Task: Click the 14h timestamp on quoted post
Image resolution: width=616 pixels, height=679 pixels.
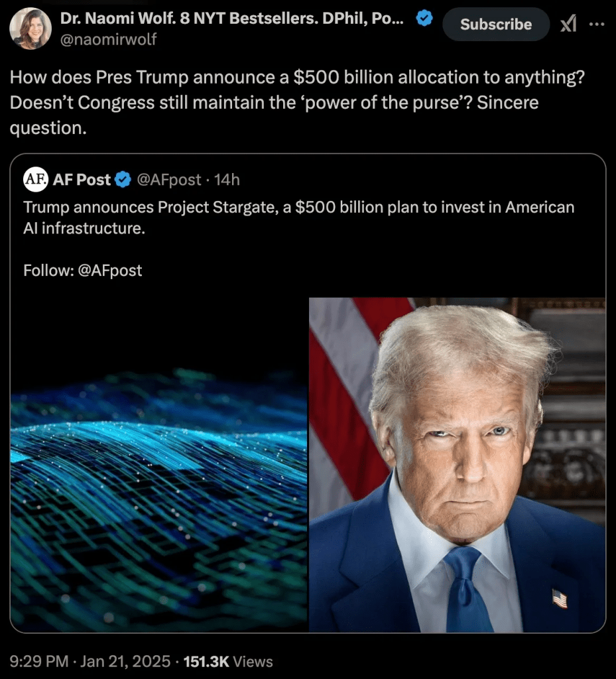Action: coord(227,179)
